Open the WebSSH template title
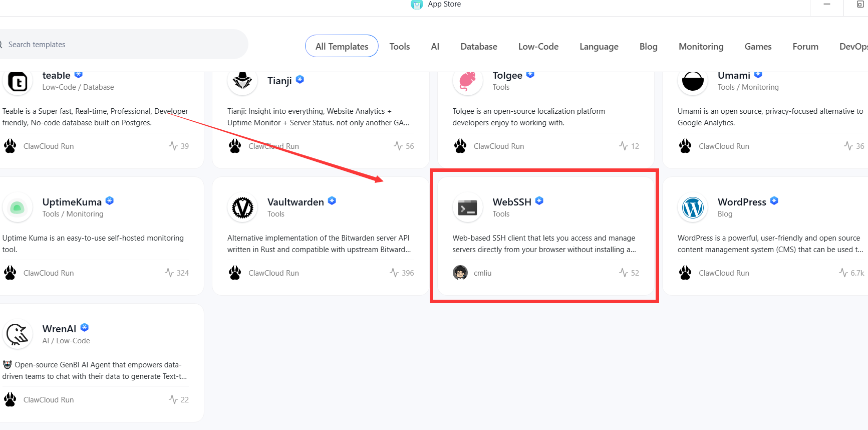 (511, 202)
